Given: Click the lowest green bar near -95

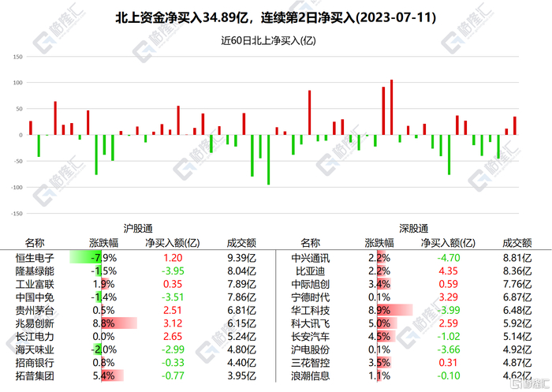Looking at the screenshot, I should (269, 159).
